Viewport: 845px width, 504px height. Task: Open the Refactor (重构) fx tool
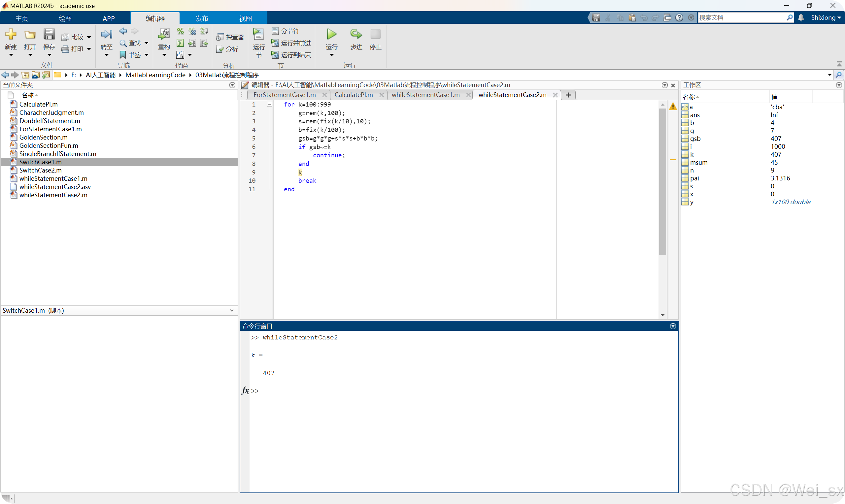(x=164, y=34)
